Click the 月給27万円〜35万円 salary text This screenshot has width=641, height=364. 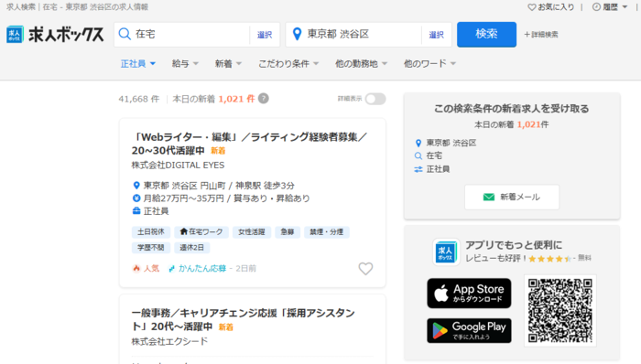coord(183,198)
